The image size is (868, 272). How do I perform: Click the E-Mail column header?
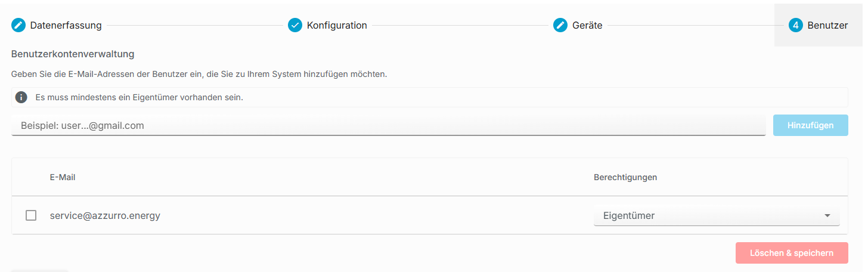point(63,177)
